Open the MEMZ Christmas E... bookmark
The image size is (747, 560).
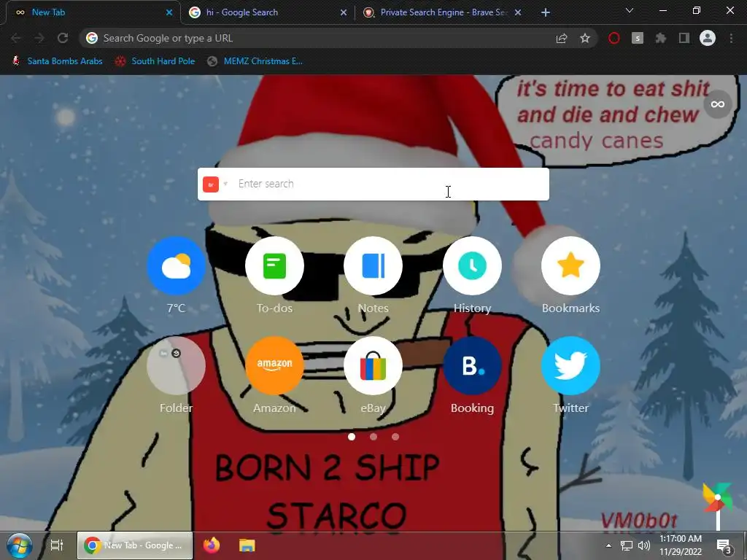(x=255, y=61)
